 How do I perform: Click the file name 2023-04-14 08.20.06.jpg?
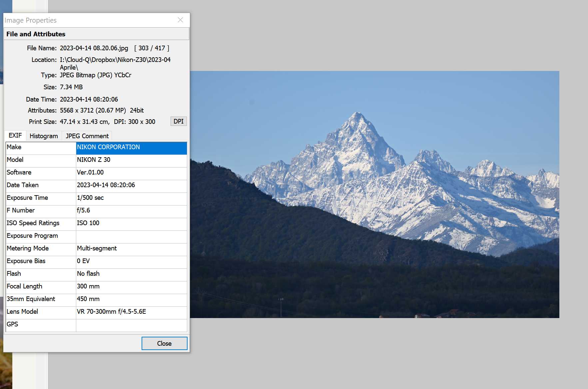[x=94, y=48]
